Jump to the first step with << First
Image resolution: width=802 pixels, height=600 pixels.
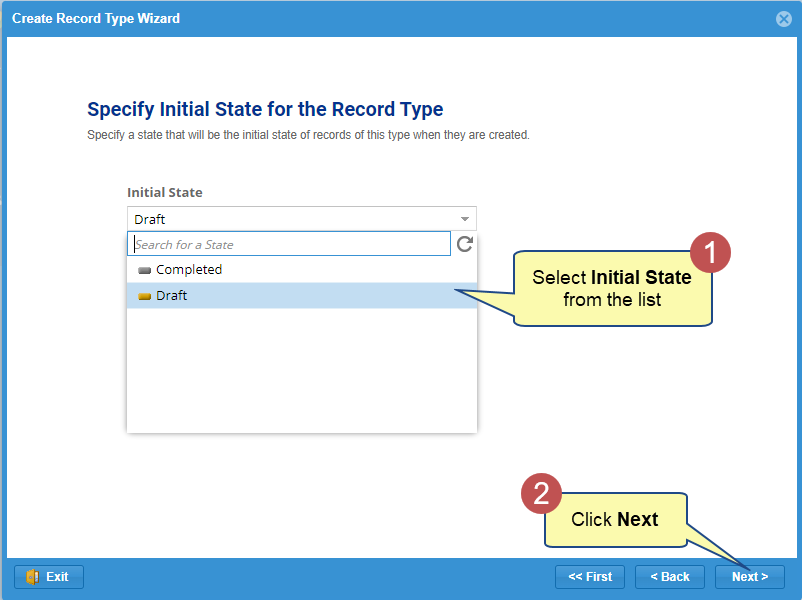590,577
